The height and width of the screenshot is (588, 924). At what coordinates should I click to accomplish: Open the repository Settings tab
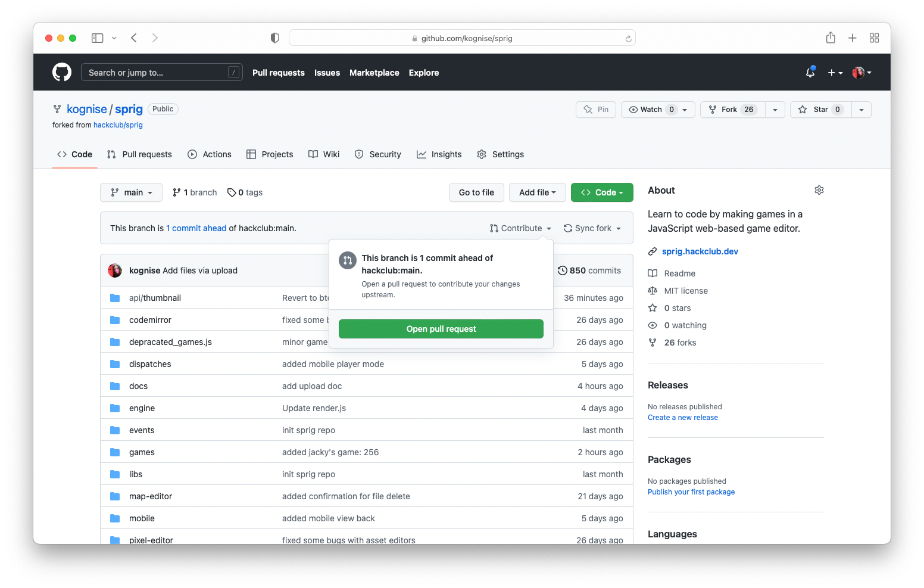(x=500, y=154)
